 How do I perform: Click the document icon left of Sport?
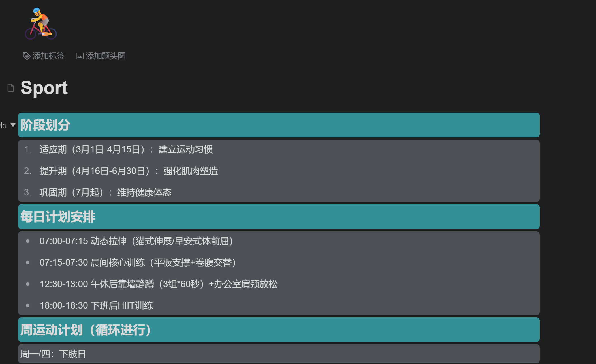11,88
